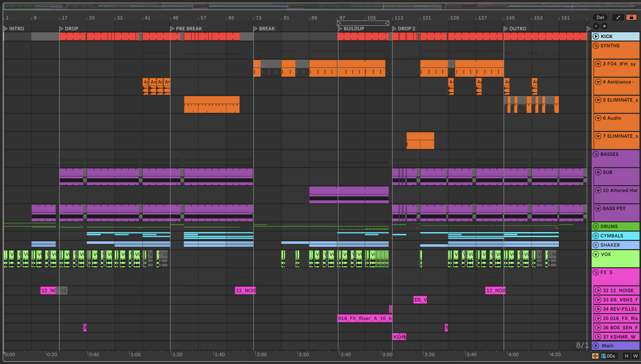Fold the BASSES group track

click(596, 154)
